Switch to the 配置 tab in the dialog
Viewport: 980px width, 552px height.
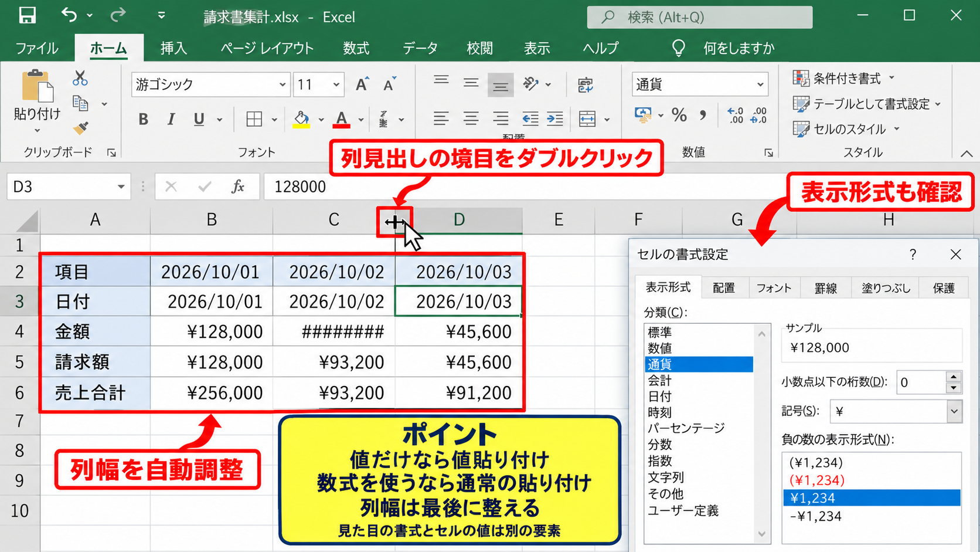point(724,288)
